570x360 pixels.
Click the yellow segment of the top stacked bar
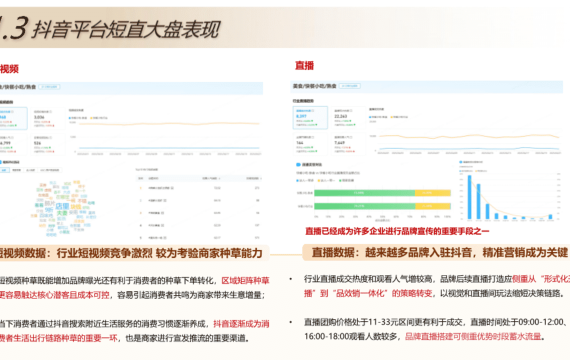[x=433, y=193]
